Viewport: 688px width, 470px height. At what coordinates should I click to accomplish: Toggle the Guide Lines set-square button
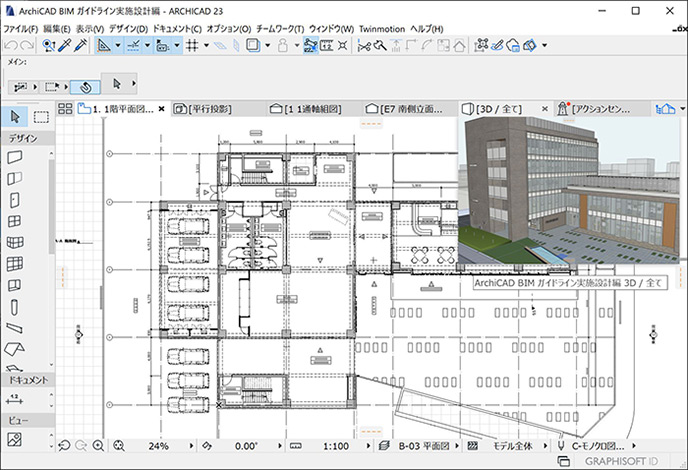pyautogui.click(x=104, y=45)
